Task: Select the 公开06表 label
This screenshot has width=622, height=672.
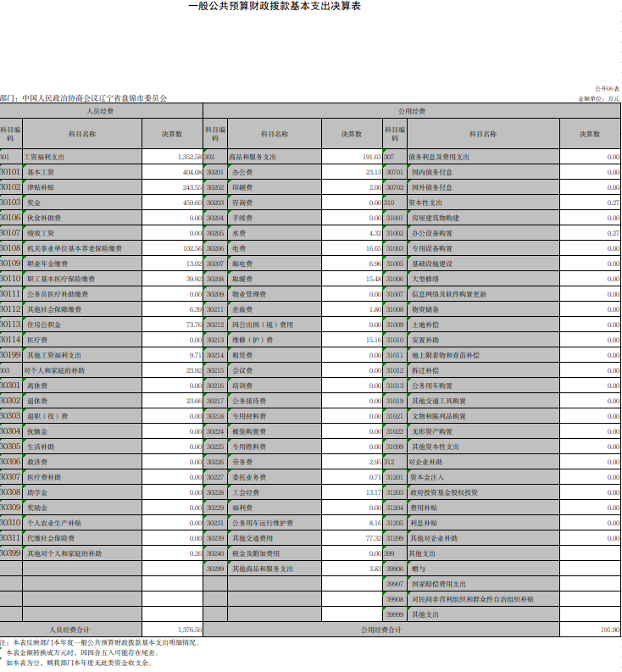Action: [607, 89]
